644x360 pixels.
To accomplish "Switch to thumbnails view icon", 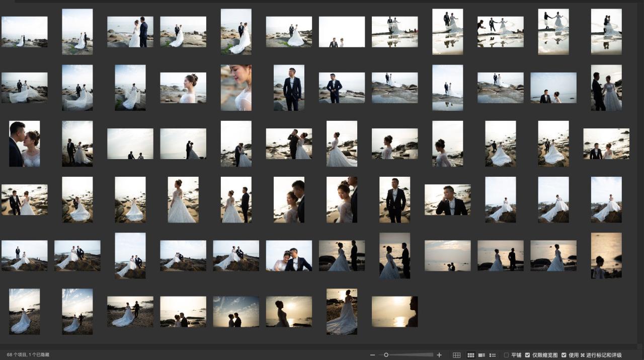I will pyautogui.click(x=471, y=355).
